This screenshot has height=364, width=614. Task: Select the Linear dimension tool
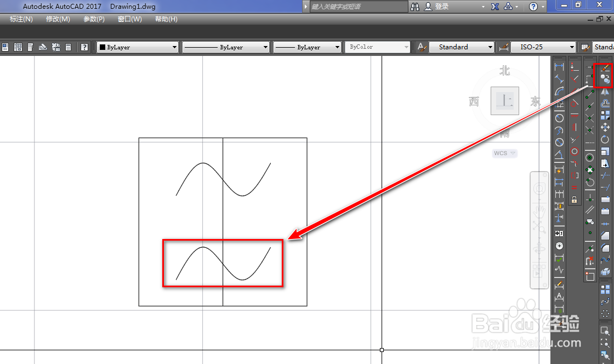tap(559, 66)
